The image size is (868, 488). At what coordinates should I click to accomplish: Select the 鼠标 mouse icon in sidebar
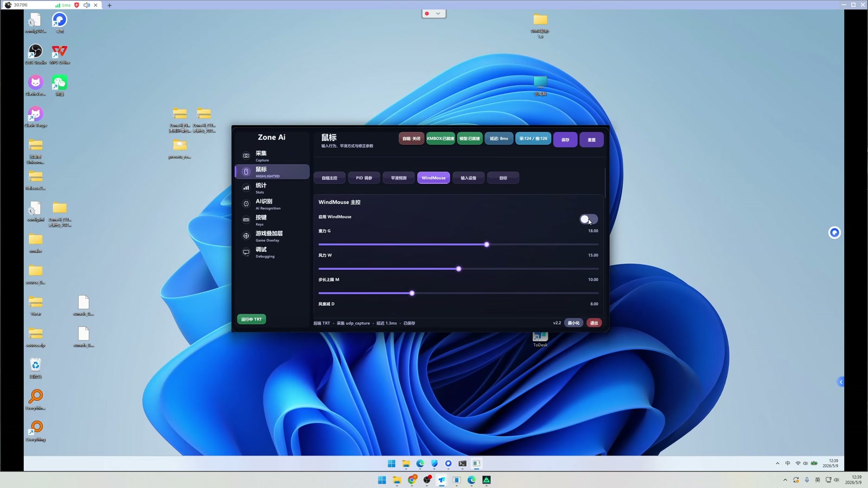click(x=246, y=172)
